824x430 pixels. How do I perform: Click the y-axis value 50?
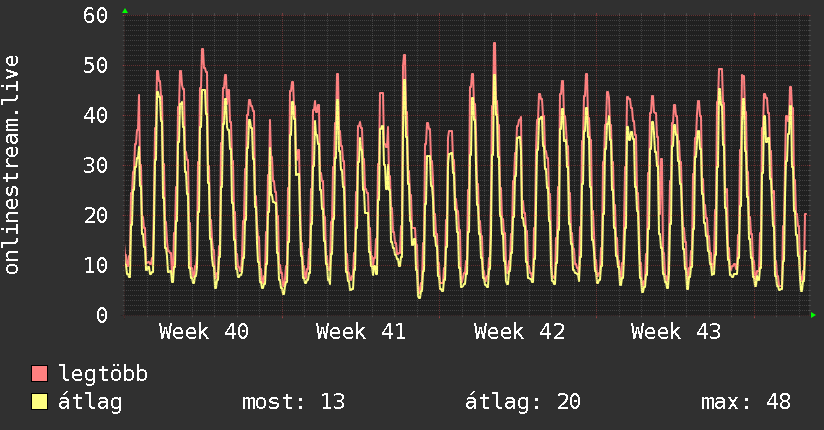(96, 65)
